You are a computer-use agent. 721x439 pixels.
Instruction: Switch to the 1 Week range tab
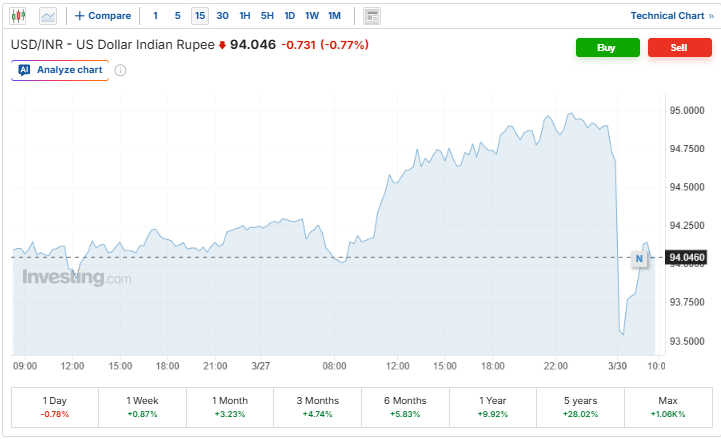[x=143, y=406]
